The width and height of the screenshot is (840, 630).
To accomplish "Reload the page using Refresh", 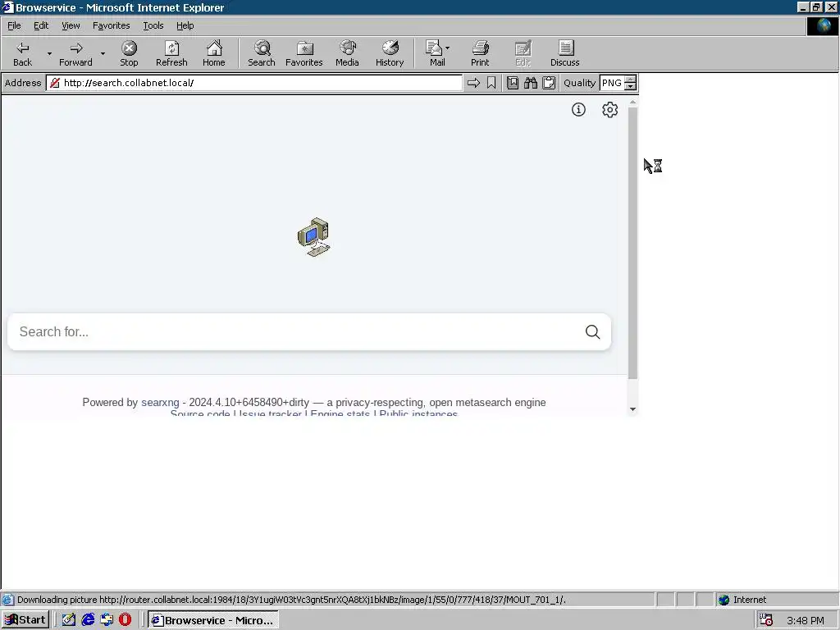I will 171,53.
